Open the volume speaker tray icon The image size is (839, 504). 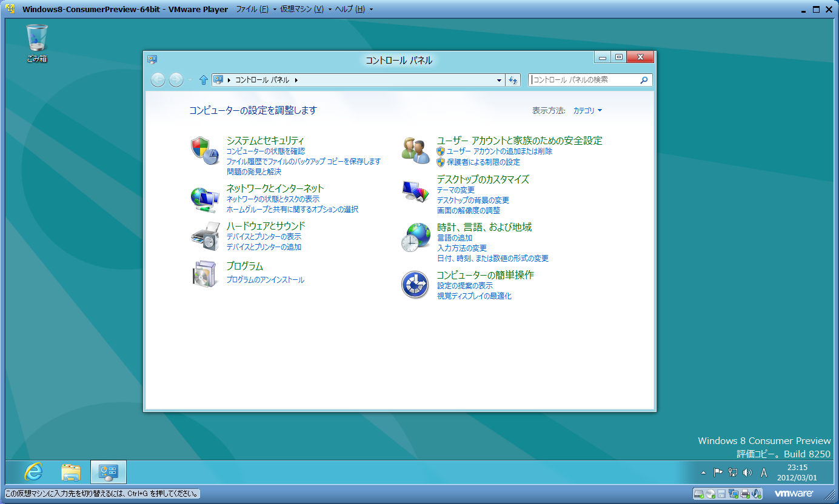tap(747, 472)
